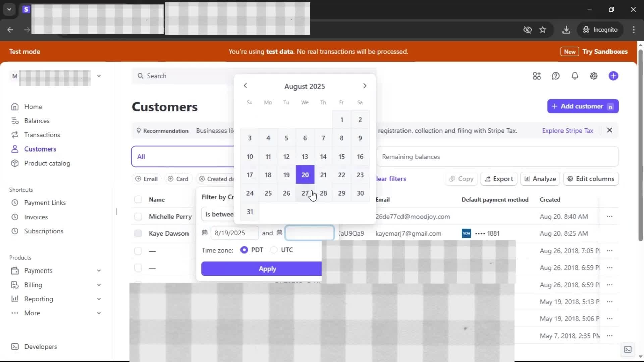Check the Michelle Perry row checkbox
Viewport: 644px width, 362px height.
point(138,217)
